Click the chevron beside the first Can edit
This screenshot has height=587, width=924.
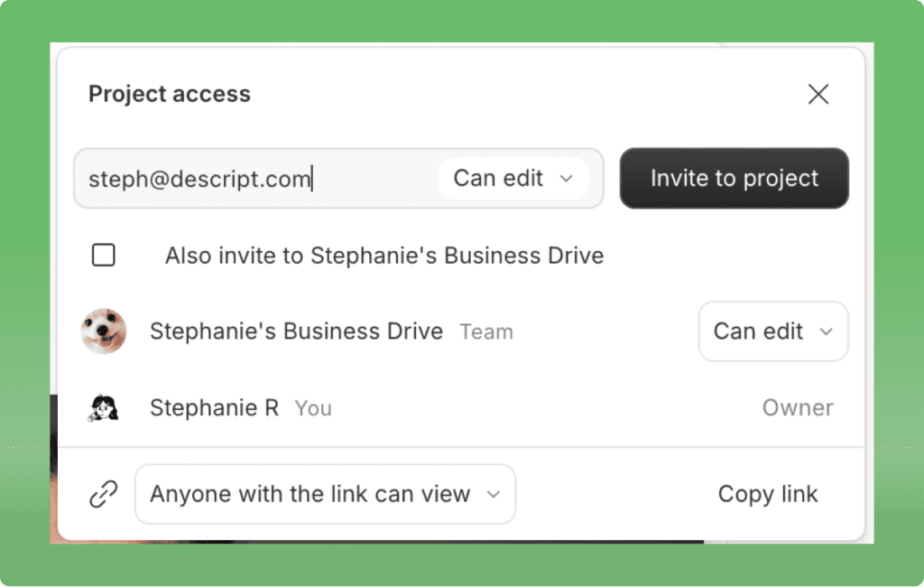[x=568, y=179]
